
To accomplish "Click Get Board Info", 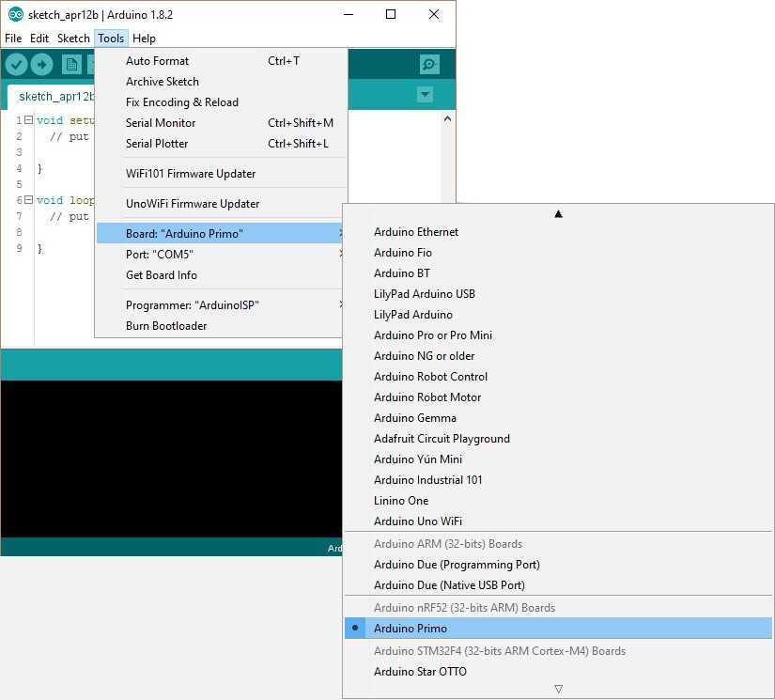I will (x=162, y=275).
